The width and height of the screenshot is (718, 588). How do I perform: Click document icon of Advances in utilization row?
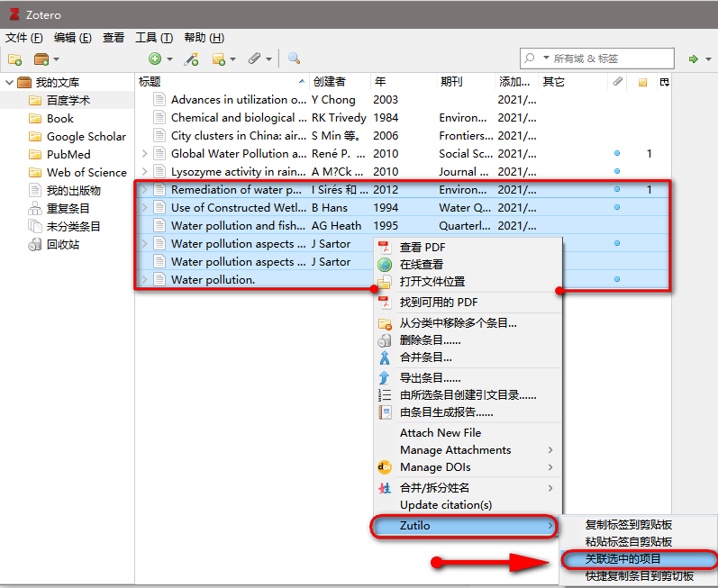[x=159, y=99]
